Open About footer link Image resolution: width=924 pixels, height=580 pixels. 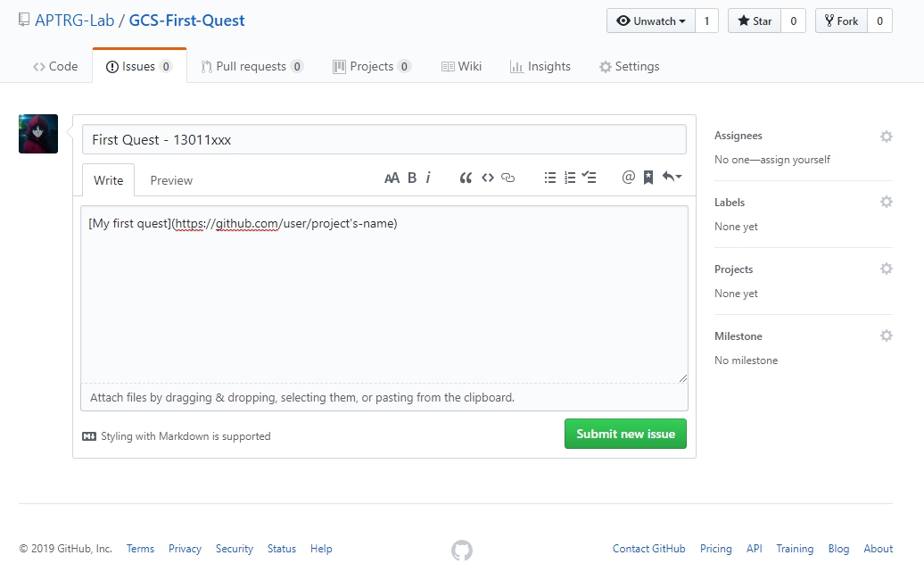tap(878, 549)
